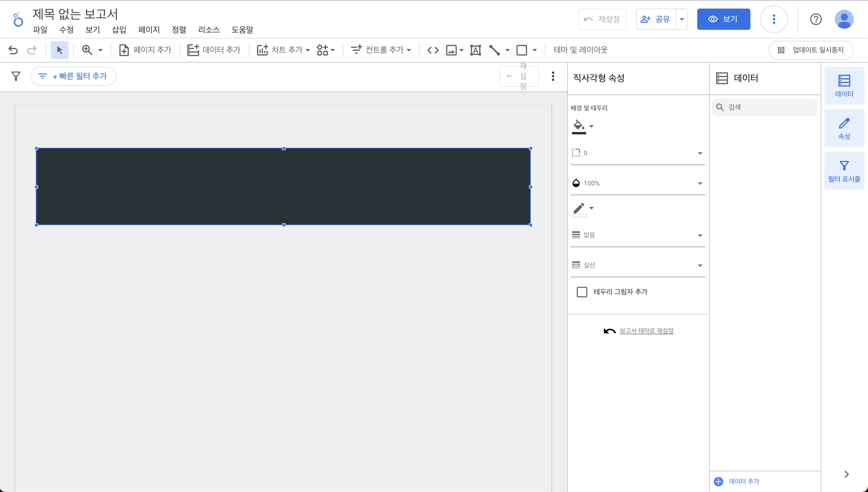Open the 속성 pencil panel tab
The height and width of the screenshot is (492, 868).
[x=844, y=128]
